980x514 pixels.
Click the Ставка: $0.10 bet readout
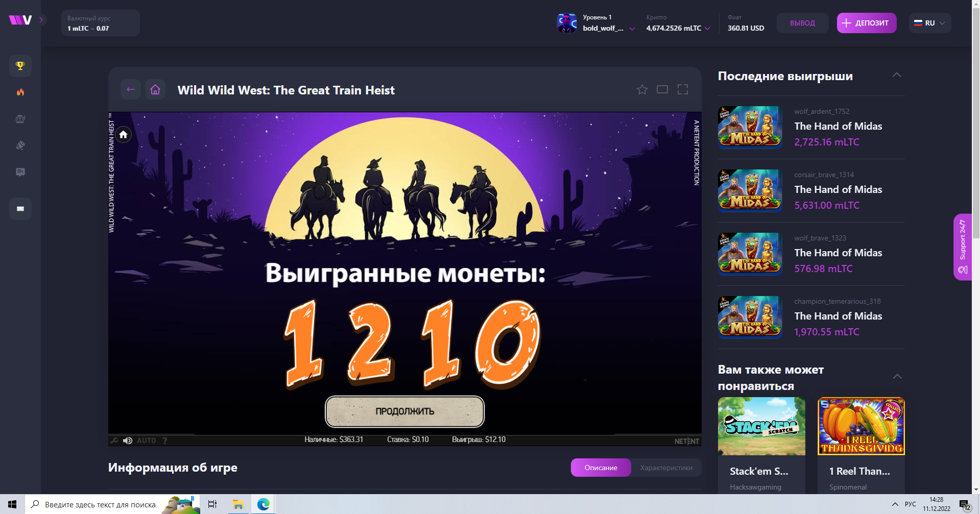[x=408, y=439]
